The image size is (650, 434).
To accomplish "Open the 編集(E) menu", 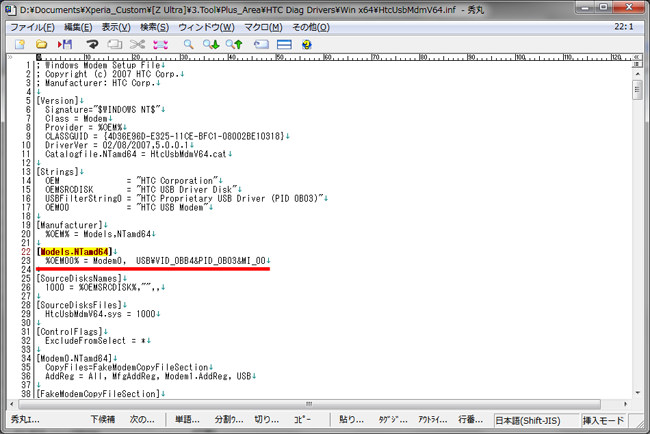I will pos(78,27).
